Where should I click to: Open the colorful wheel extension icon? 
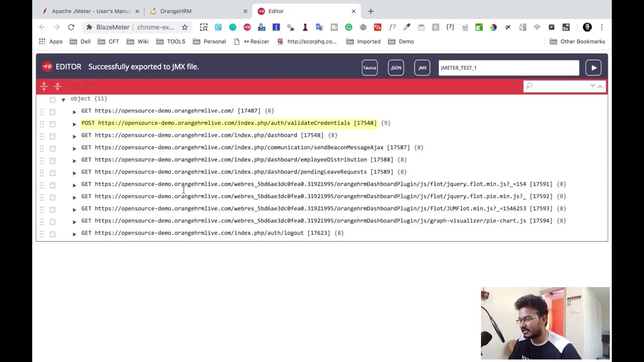494,27
